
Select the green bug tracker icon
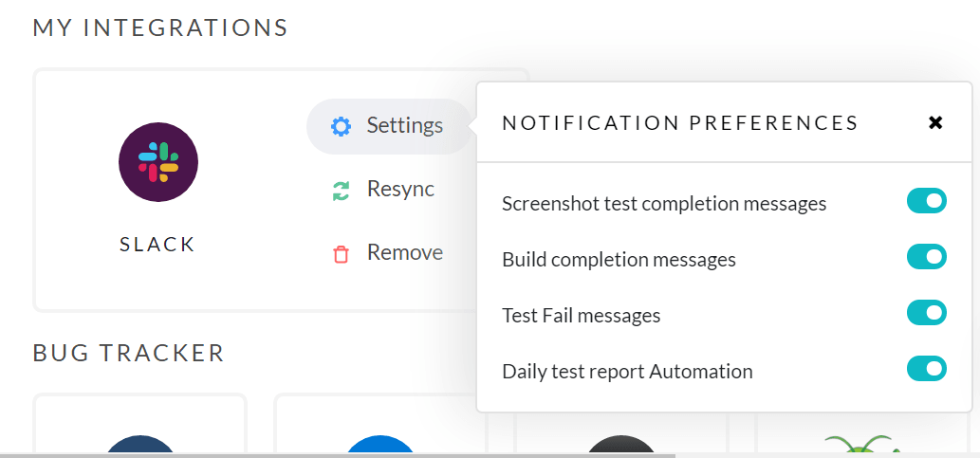click(x=860, y=444)
